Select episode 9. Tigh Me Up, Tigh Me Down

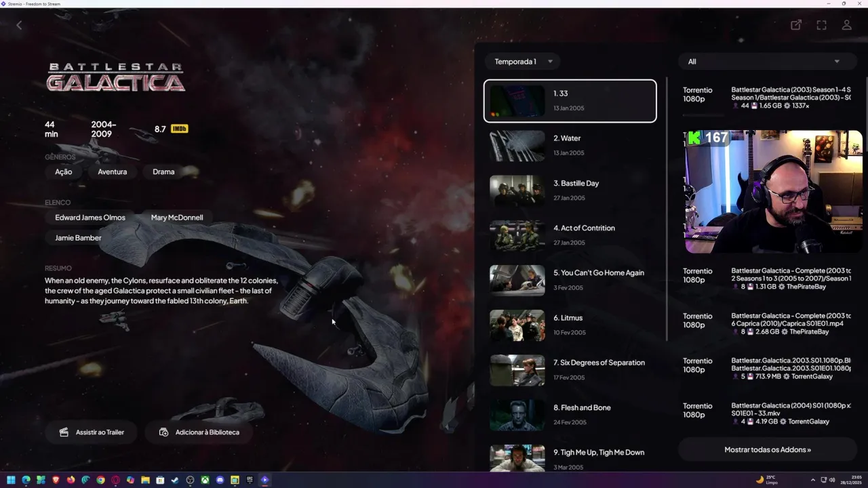click(x=570, y=458)
